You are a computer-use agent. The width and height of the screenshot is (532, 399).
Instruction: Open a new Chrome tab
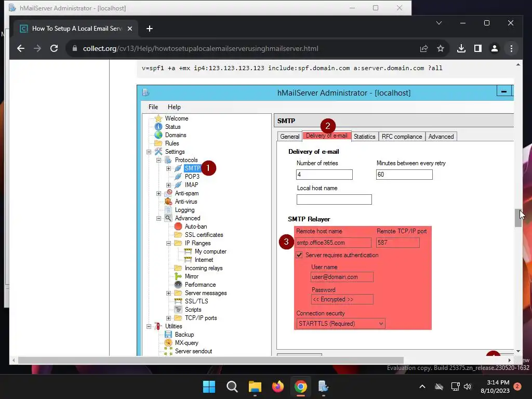click(149, 29)
